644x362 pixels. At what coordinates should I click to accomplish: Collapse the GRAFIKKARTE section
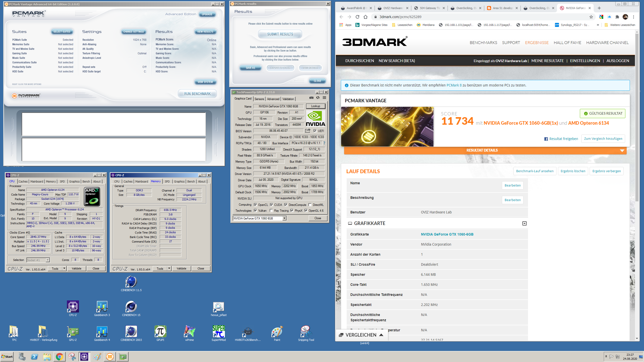[x=525, y=223]
